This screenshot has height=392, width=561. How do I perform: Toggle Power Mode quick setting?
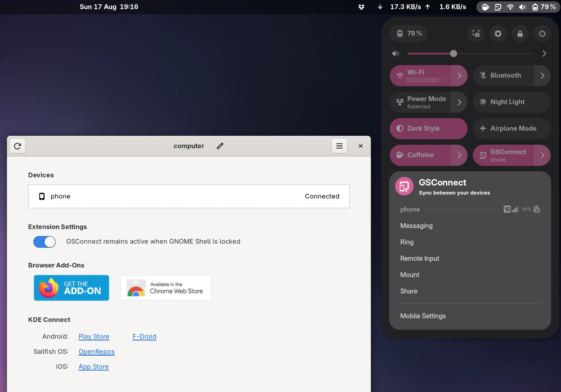[x=421, y=102]
